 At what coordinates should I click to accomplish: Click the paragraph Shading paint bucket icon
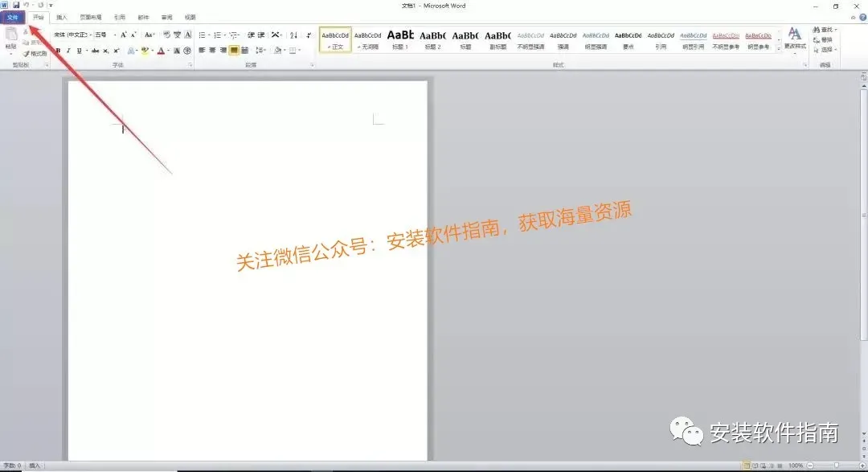click(x=278, y=51)
